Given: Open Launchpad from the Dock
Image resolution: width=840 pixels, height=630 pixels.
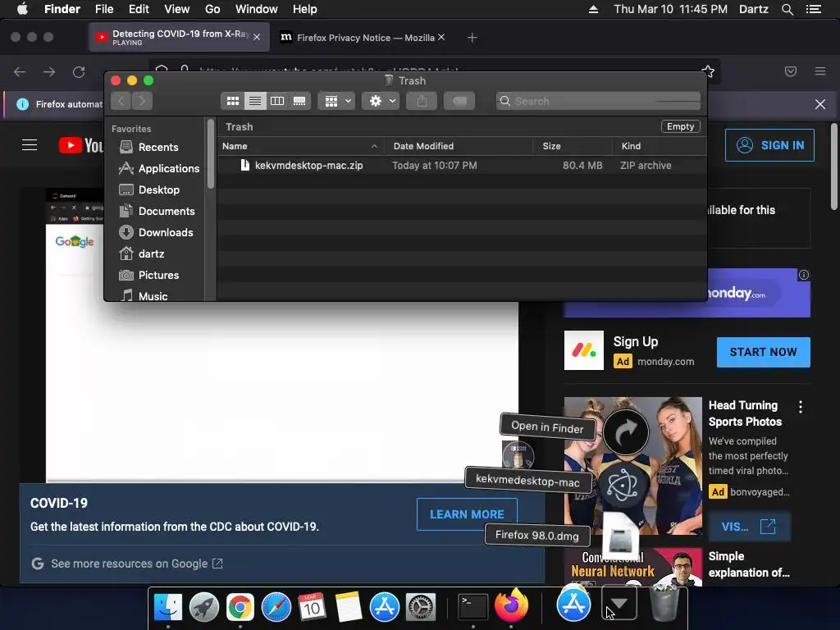Looking at the screenshot, I should [204, 607].
